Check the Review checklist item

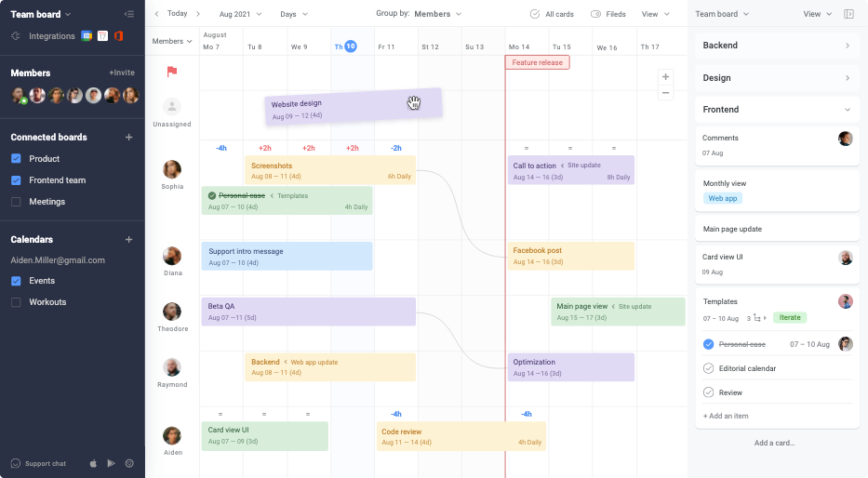[x=708, y=392]
